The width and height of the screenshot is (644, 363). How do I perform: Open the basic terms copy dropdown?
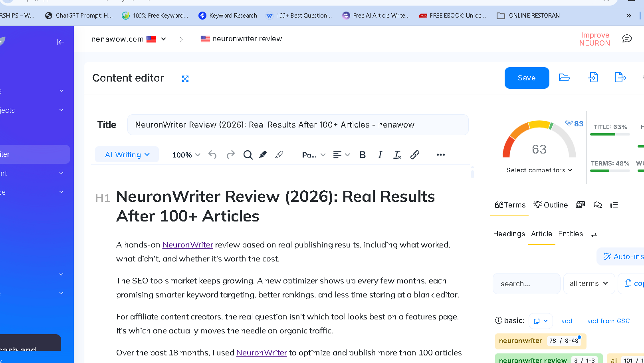(541, 321)
